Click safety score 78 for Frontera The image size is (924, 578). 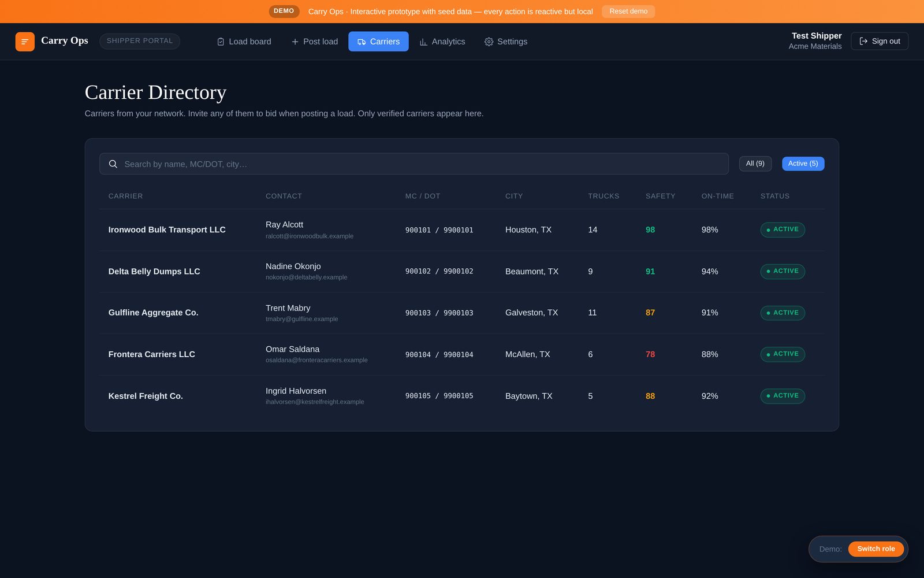tap(650, 354)
